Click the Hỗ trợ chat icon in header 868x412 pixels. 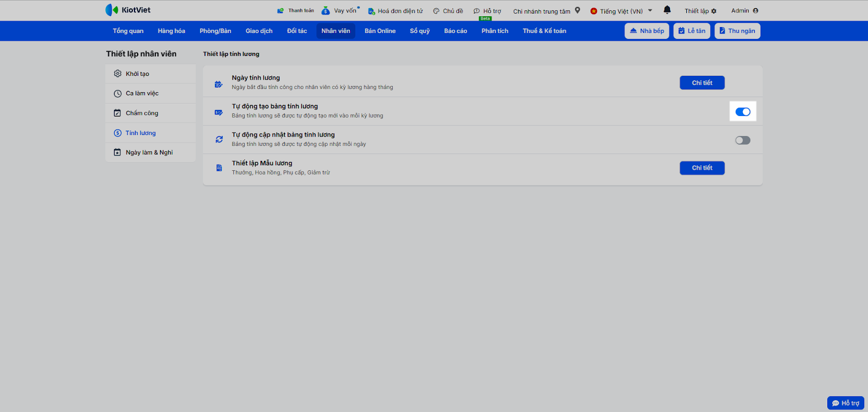477,11
